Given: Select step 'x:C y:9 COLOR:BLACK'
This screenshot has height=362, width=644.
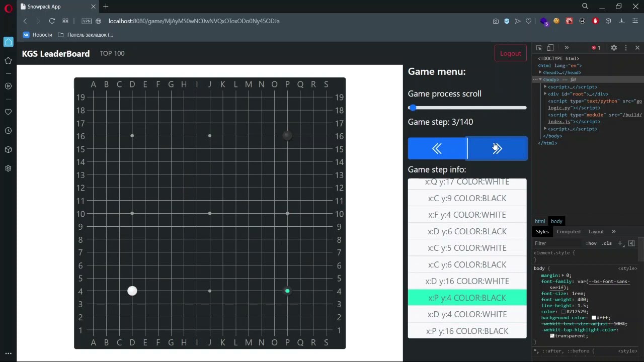Looking at the screenshot, I should click(x=467, y=198).
